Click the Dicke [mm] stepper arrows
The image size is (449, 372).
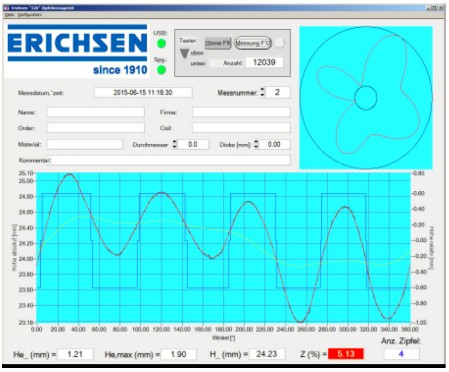click(x=256, y=144)
